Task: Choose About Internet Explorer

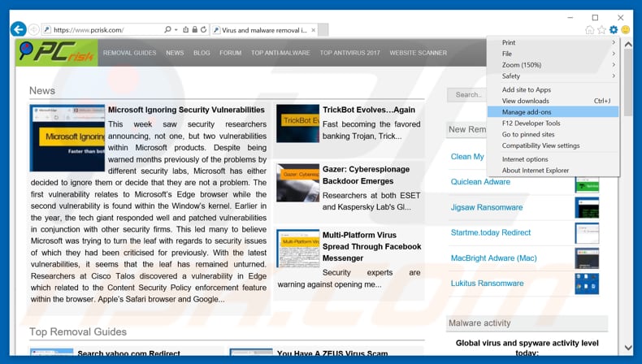Action: 553,171
